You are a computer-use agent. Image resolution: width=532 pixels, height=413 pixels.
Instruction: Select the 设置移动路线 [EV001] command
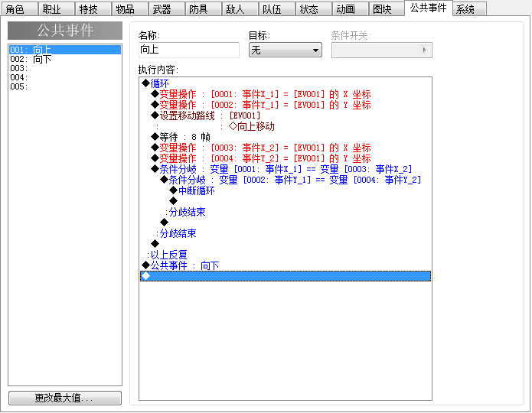(x=286, y=115)
